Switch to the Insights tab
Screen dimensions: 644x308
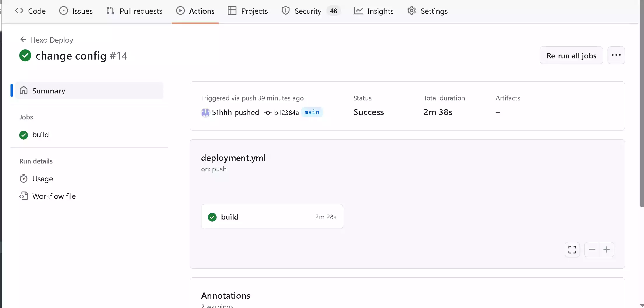[x=374, y=11]
